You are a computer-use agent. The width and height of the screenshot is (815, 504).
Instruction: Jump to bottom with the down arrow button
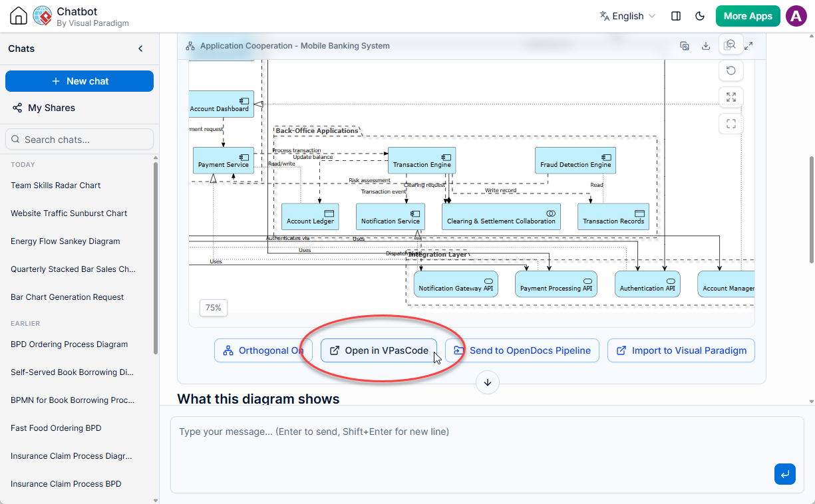[x=488, y=382]
